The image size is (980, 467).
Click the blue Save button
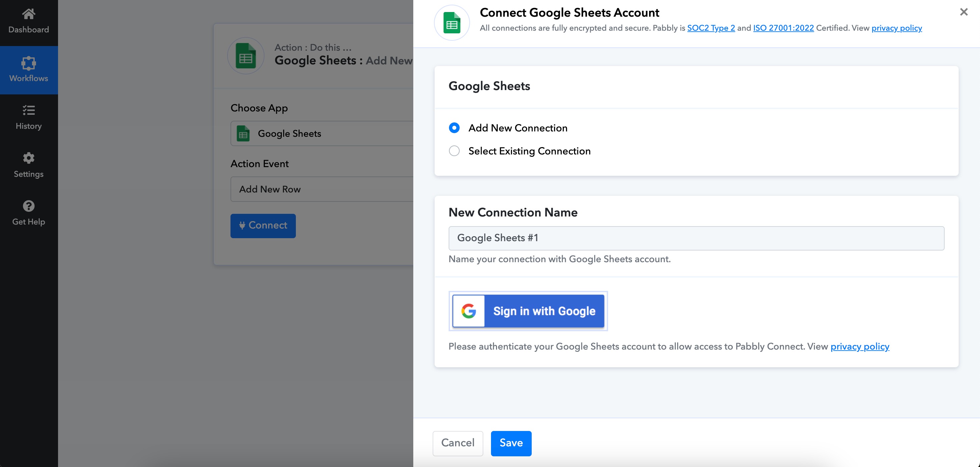[x=511, y=443]
